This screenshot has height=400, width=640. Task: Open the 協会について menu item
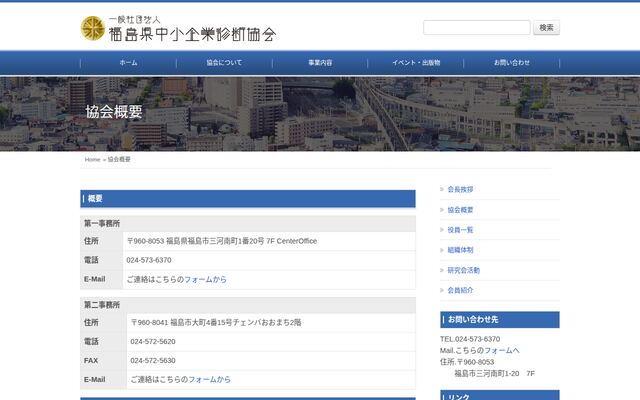click(224, 62)
